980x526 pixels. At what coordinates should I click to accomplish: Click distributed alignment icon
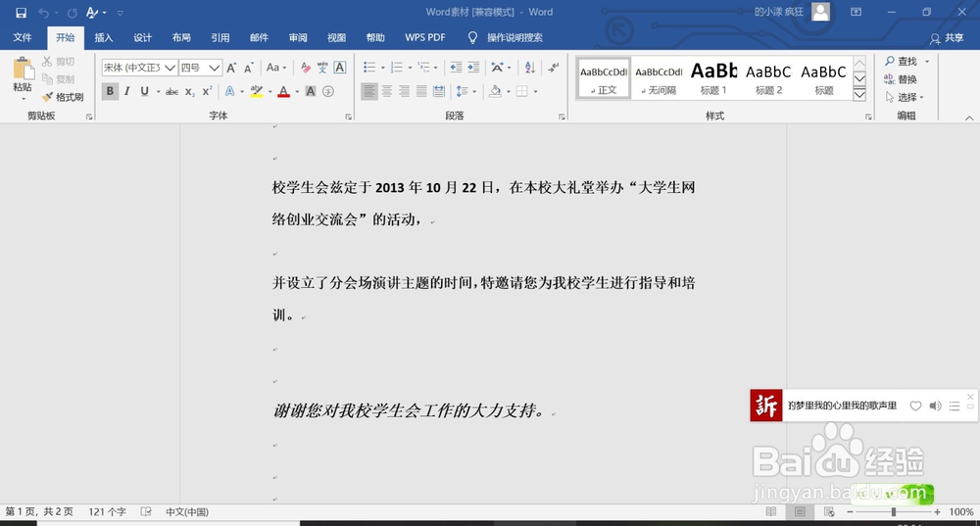pos(439,92)
